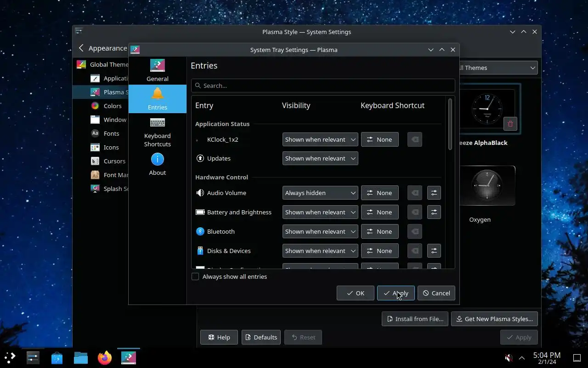The image size is (588, 368).
Task: Open KClock_1x2 visibility dropdown
Action: point(320,139)
